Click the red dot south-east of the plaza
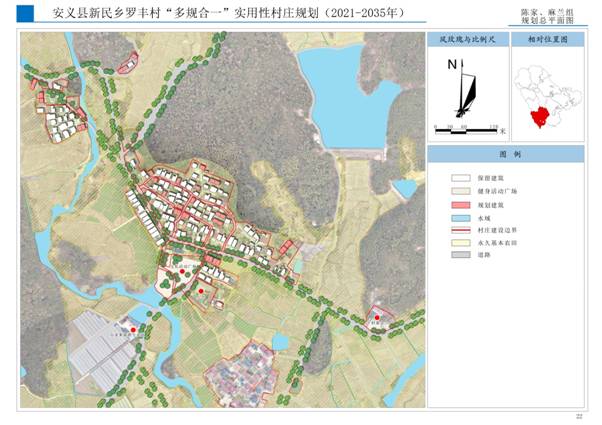 click(200, 291)
